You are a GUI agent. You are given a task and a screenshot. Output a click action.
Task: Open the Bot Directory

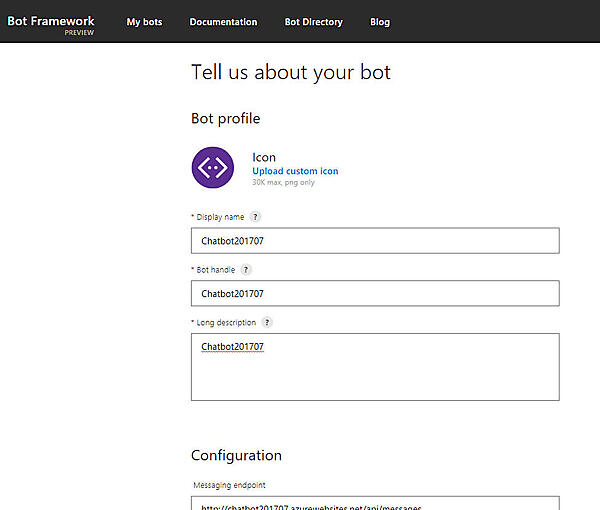(313, 22)
